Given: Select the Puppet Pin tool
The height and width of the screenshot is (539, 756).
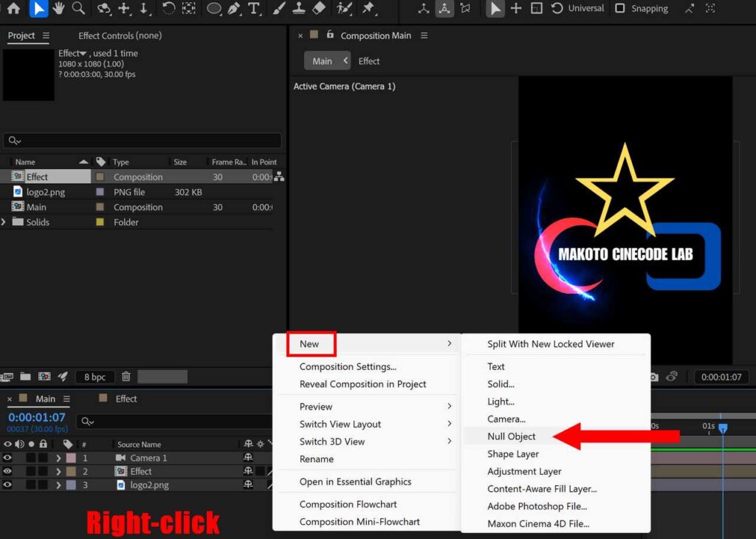Looking at the screenshot, I should (x=369, y=8).
